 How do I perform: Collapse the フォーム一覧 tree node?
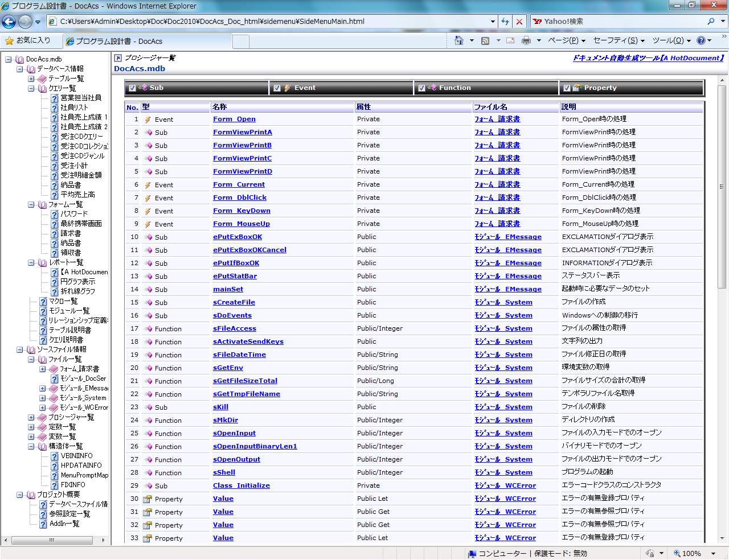(31, 204)
